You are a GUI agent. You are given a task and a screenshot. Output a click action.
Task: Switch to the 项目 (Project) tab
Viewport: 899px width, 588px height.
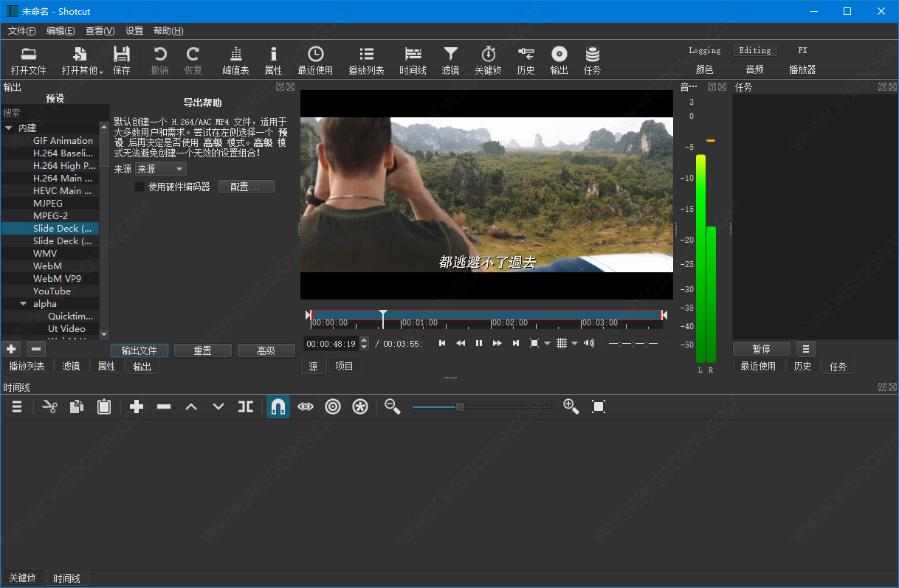point(344,366)
